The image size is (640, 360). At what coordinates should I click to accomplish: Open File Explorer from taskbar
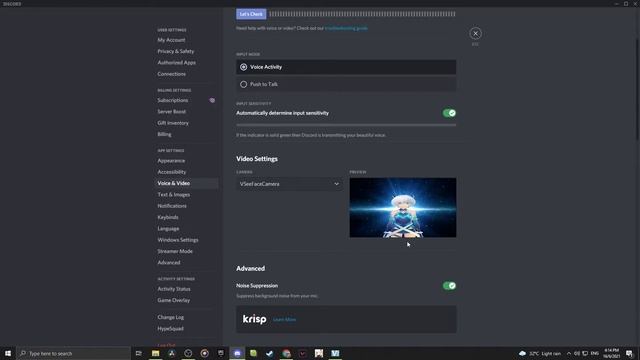point(156,353)
